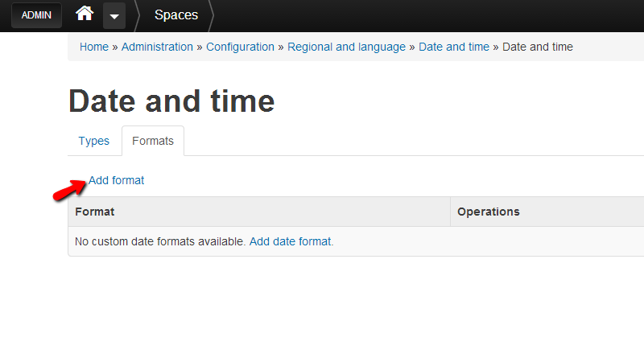Open the dropdown arrow beside home icon
This screenshot has width=644, height=362.
pos(114,15)
